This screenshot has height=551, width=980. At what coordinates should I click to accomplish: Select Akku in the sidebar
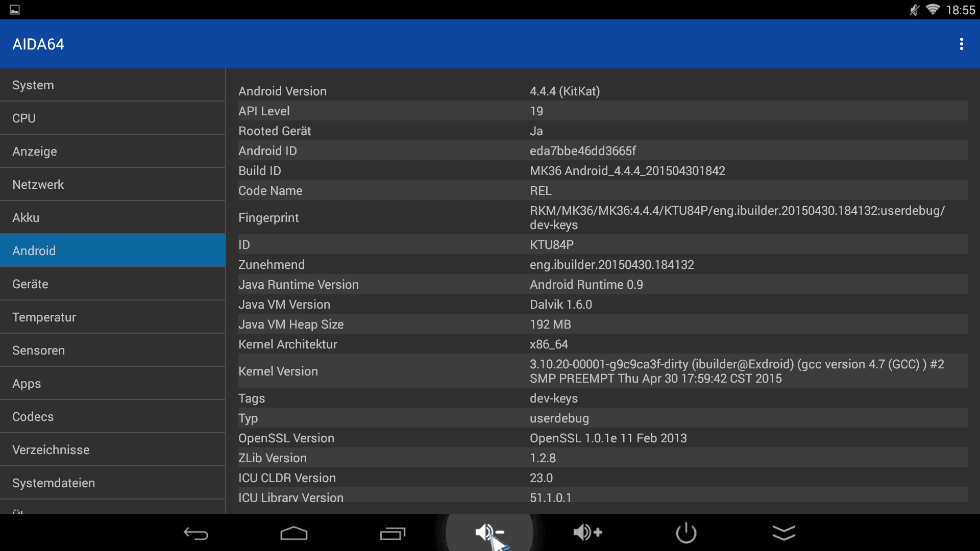(x=112, y=218)
